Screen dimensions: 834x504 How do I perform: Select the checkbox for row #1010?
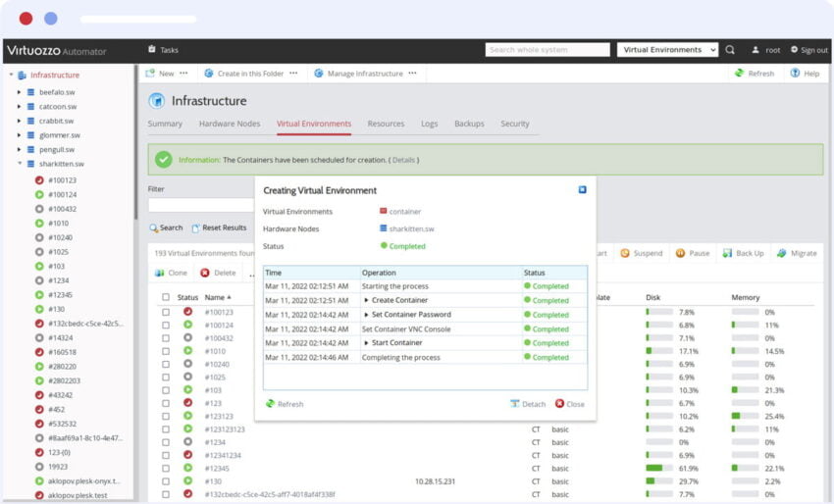click(165, 351)
